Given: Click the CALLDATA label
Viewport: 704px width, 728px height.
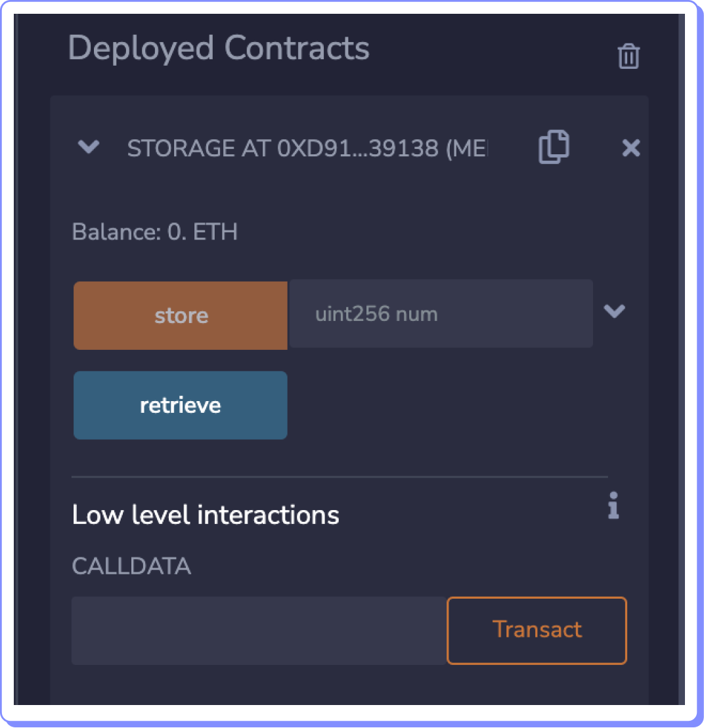Looking at the screenshot, I should [x=131, y=567].
